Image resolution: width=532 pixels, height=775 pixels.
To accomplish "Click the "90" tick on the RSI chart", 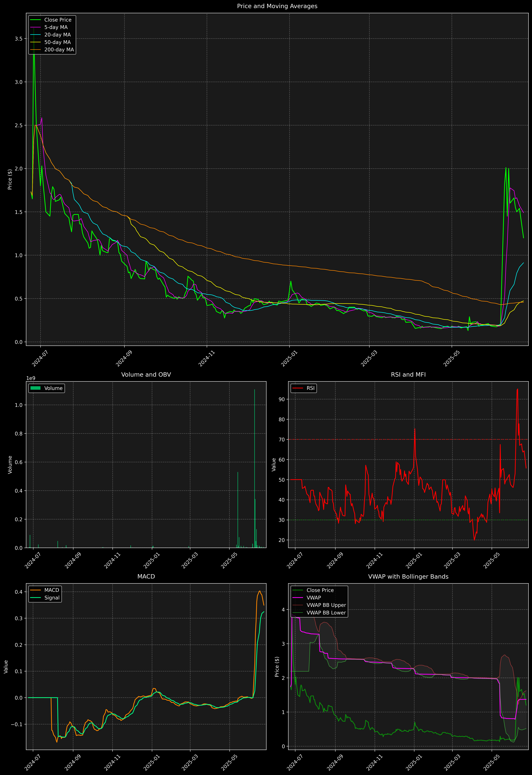I will (x=282, y=399).
